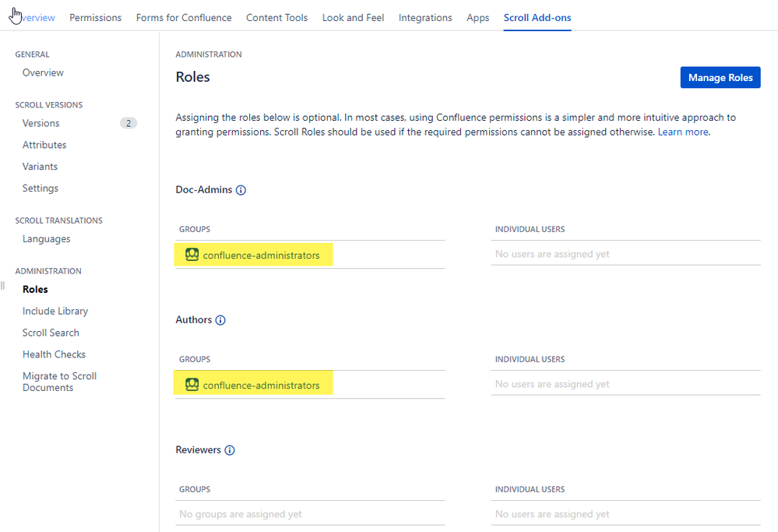
Task: Click the Roles page title
Action: click(x=192, y=77)
